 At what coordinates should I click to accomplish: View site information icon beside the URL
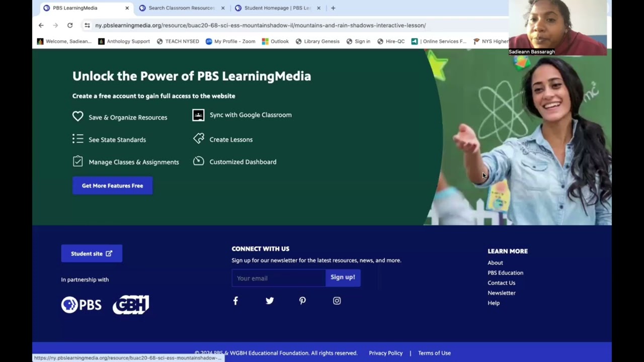click(87, 25)
